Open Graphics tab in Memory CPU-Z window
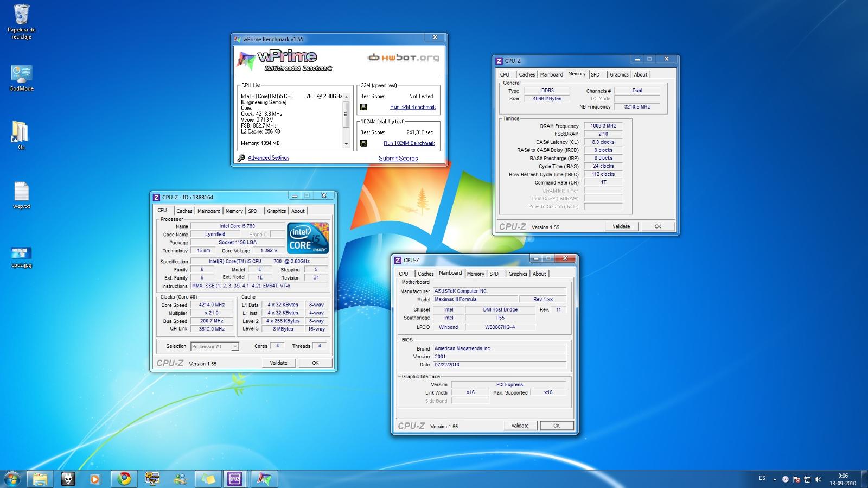This screenshot has width=868, height=488. [619, 75]
